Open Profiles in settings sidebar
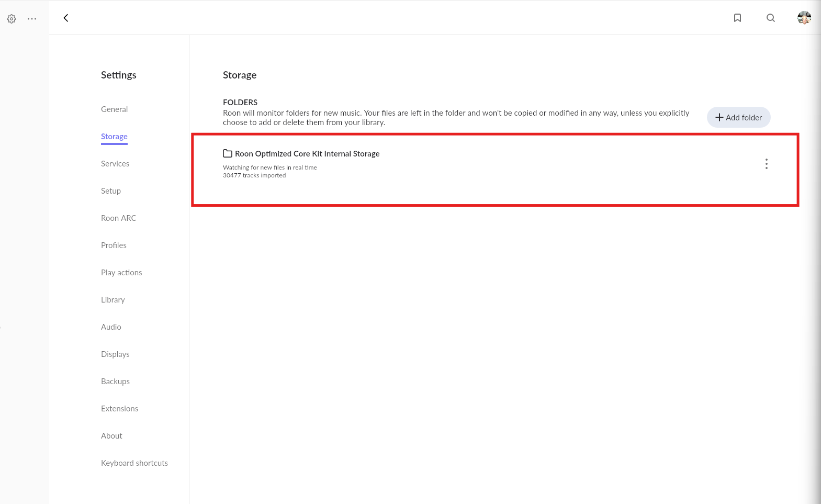821x504 pixels. point(114,245)
